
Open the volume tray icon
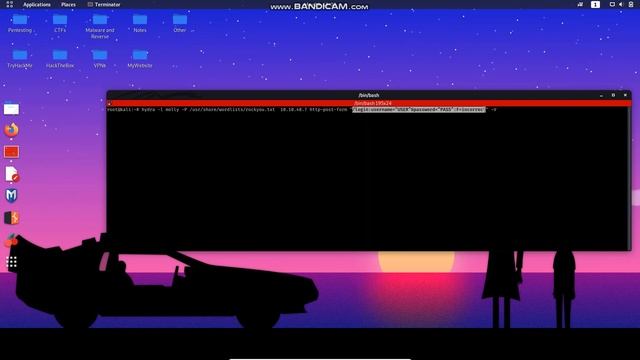click(x=621, y=4)
